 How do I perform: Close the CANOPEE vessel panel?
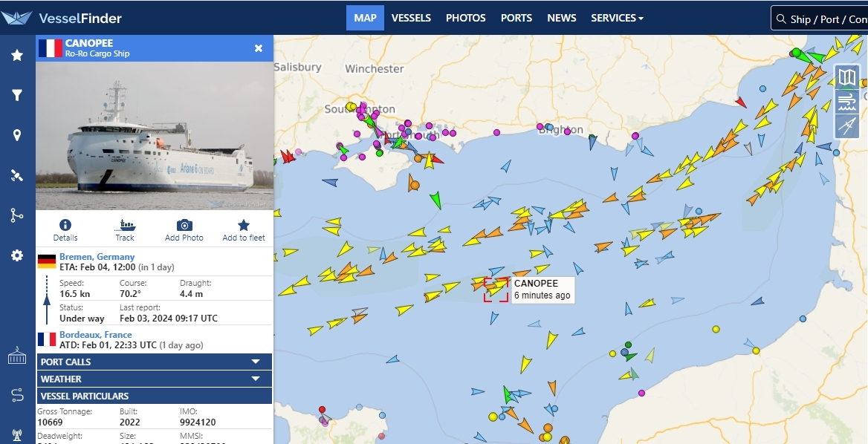259,48
